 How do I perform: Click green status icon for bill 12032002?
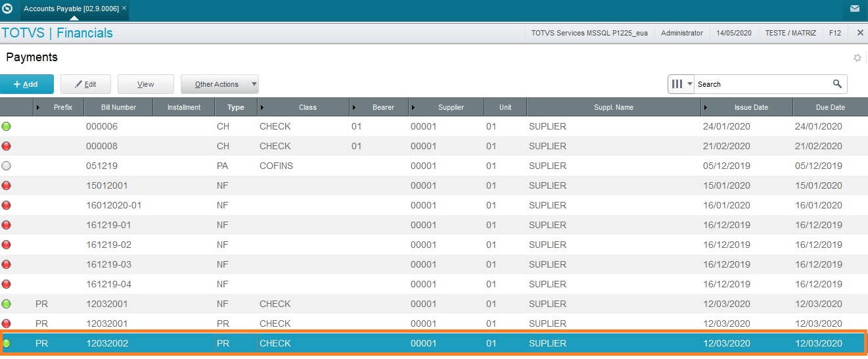coord(7,343)
